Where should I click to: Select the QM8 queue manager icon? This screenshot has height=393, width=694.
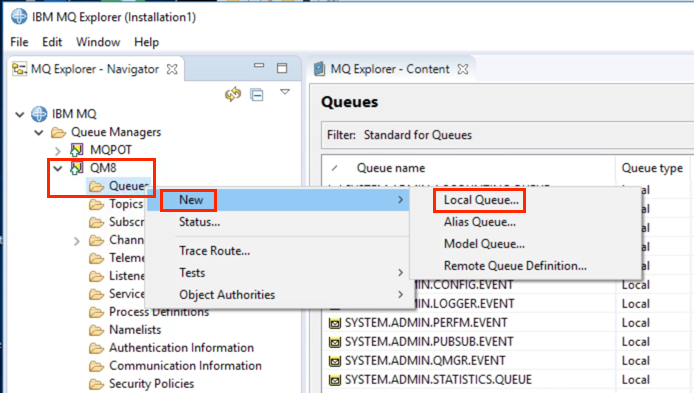click(x=77, y=168)
